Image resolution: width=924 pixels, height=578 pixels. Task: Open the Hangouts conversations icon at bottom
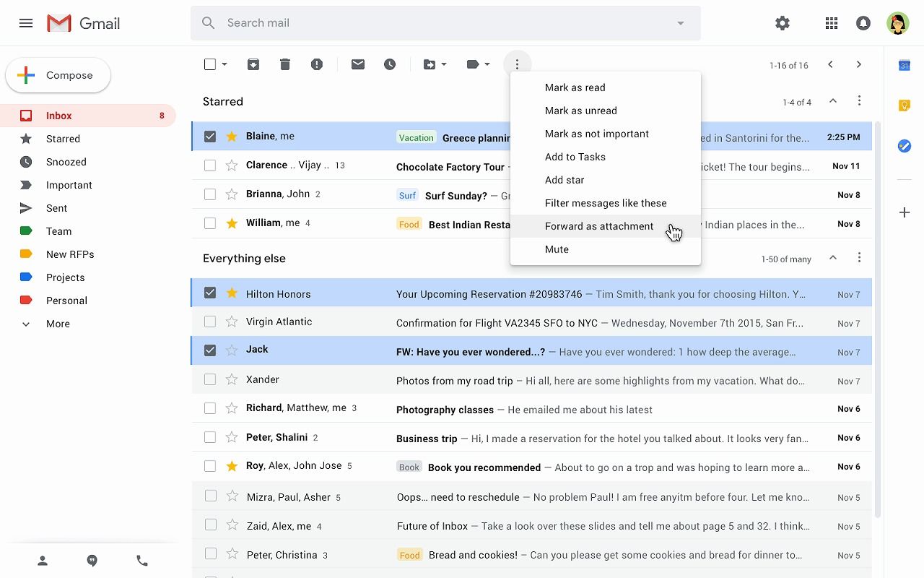click(92, 561)
